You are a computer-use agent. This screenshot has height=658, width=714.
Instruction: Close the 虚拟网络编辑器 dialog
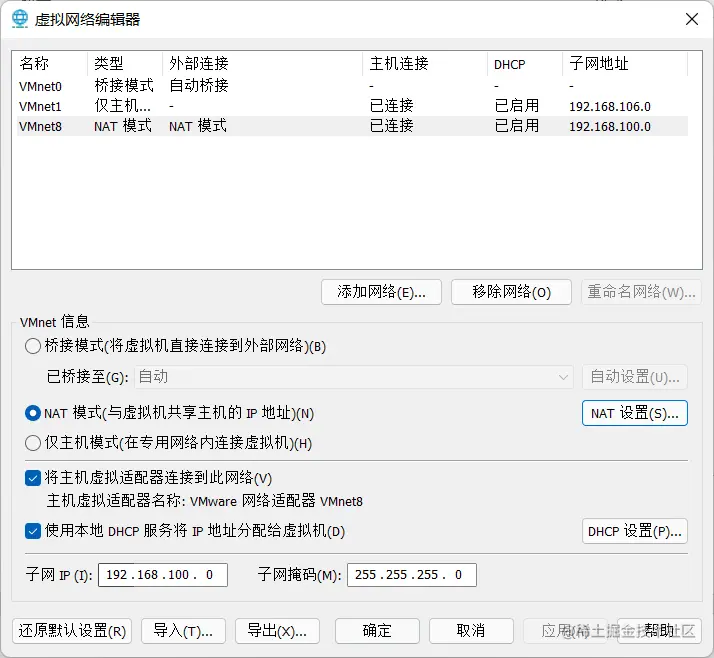point(692,19)
